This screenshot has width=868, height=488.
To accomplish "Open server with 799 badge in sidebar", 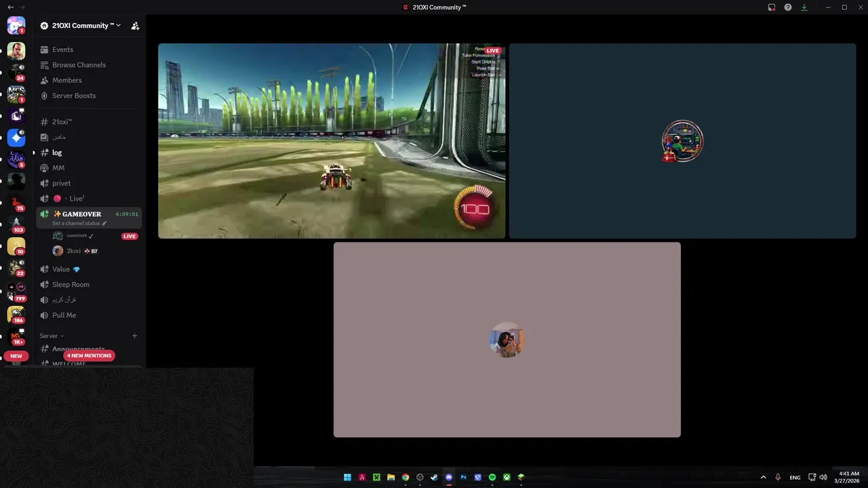I will [16, 290].
